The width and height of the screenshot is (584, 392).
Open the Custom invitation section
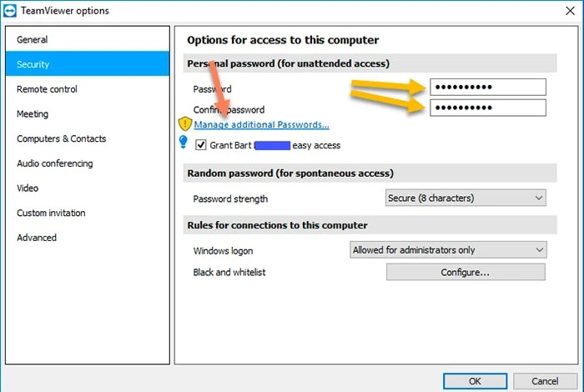pyautogui.click(x=51, y=213)
